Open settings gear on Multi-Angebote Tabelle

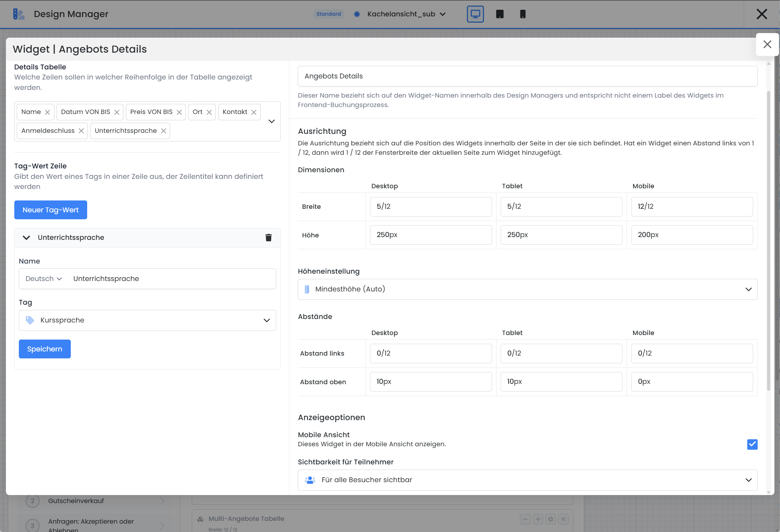tap(550, 519)
